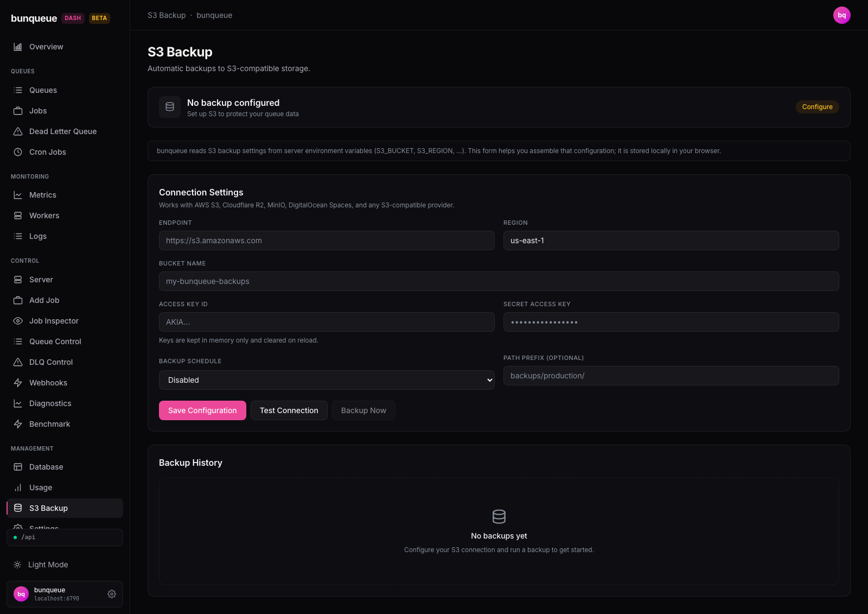868x614 pixels.
Task: Click the Save Configuration button
Action: [202, 410]
